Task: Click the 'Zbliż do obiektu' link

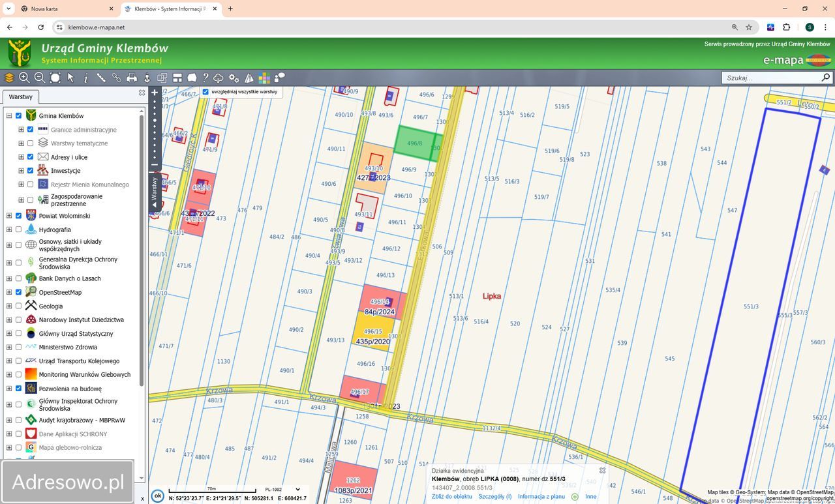Action: [x=451, y=497]
